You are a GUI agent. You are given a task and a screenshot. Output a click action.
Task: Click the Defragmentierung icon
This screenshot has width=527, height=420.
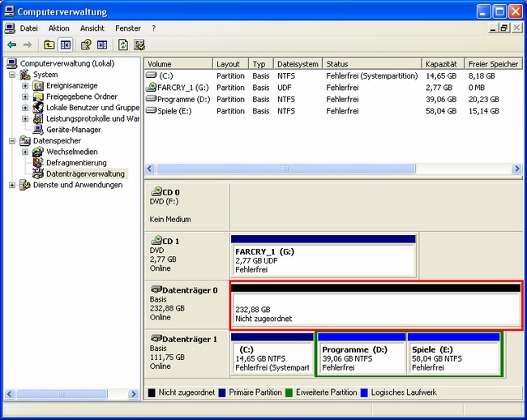(x=38, y=163)
